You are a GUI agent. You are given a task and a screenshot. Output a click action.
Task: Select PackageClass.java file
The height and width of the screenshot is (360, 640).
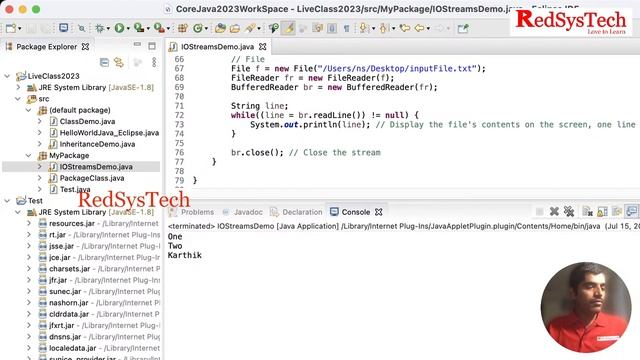(92, 178)
